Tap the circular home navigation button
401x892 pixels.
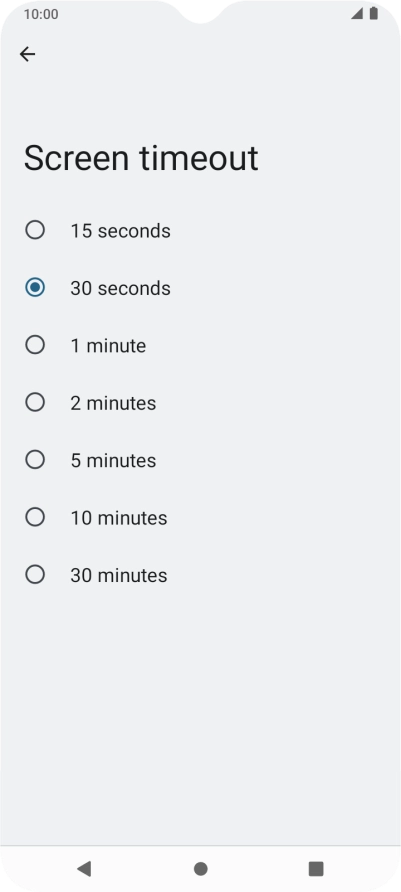click(200, 869)
